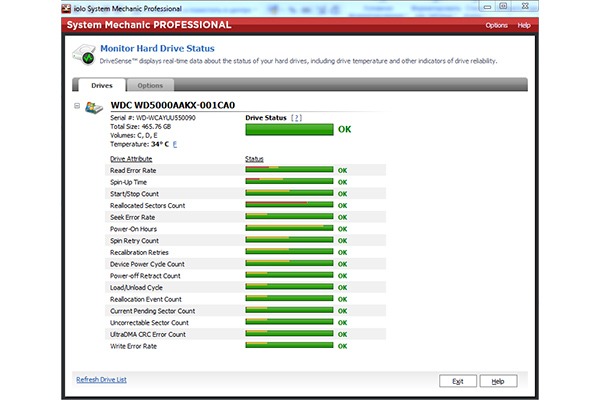Viewport: 600px width, 400px height.
Task: Select the Power-off Retract Count label
Action: (x=145, y=276)
